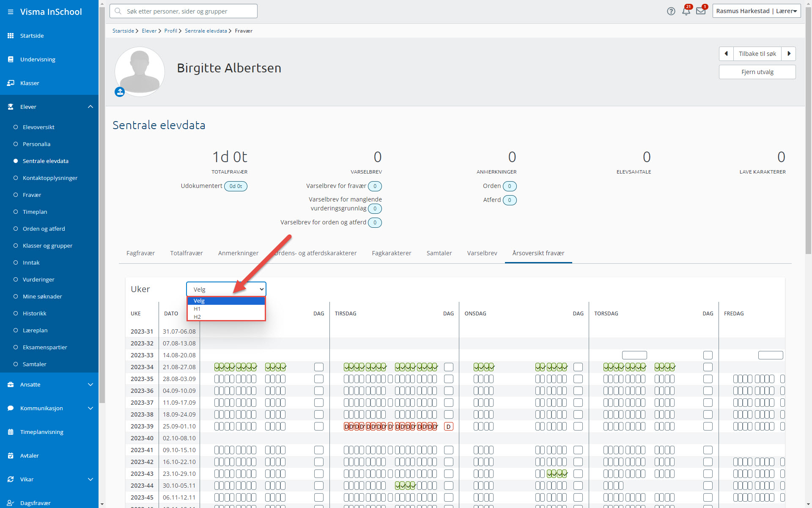Viewport: 812px width, 508px height.
Task: Tick the Tuesday DAG checkbox for week 2023-35
Action: [449, 379]
